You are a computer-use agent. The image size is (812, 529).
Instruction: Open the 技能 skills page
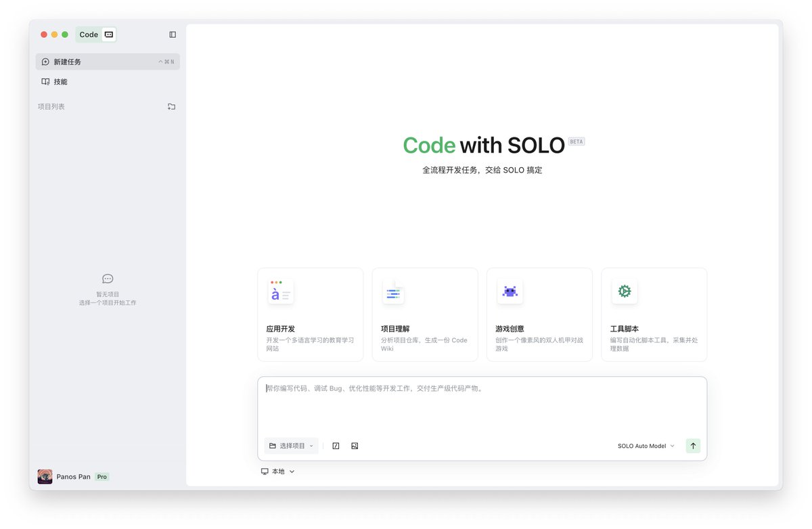click(108, 82)
